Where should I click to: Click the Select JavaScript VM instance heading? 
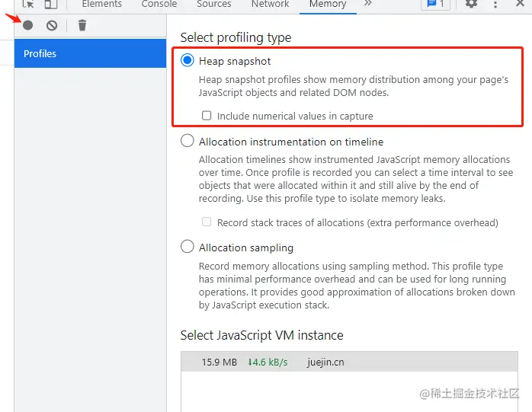click(261, 335)
